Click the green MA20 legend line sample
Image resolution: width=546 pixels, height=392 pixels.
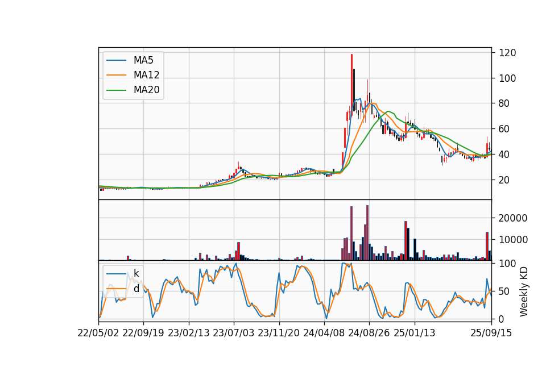point(116,90)
